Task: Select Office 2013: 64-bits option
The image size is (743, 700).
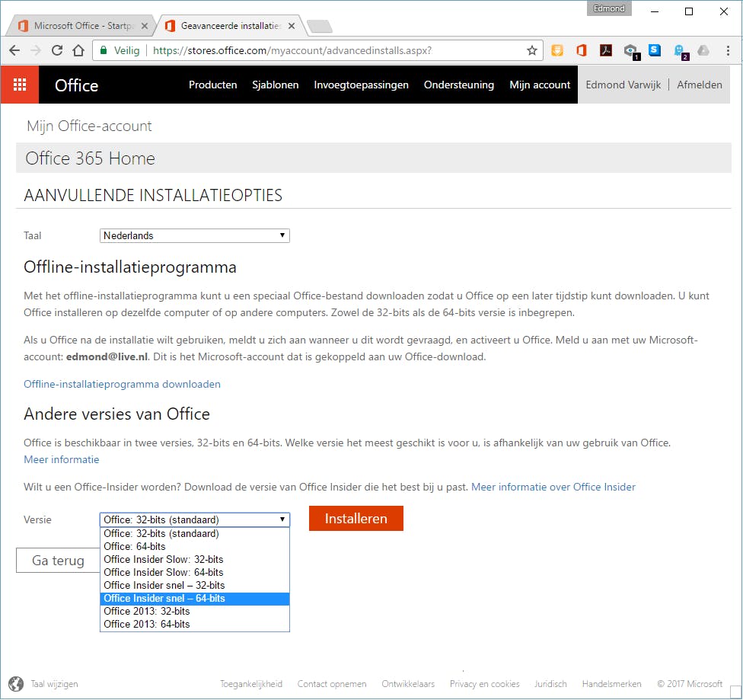Action: (x=195, y=624)
